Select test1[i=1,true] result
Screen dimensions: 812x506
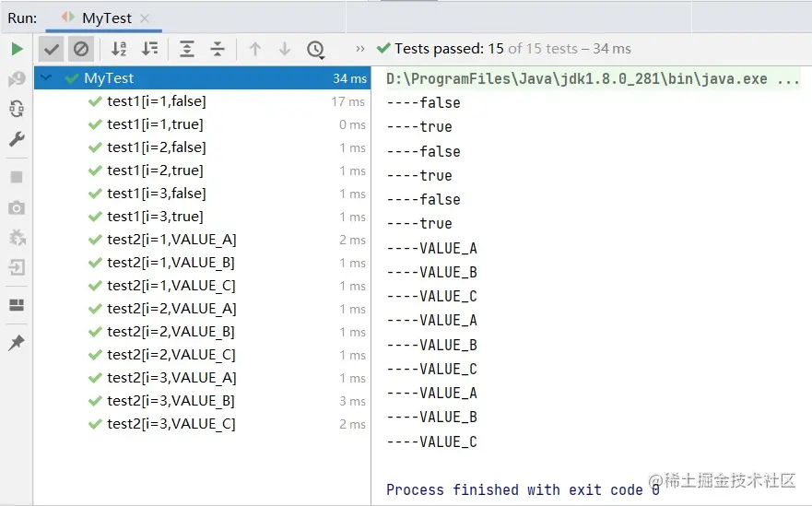click(x=202, y=124)
